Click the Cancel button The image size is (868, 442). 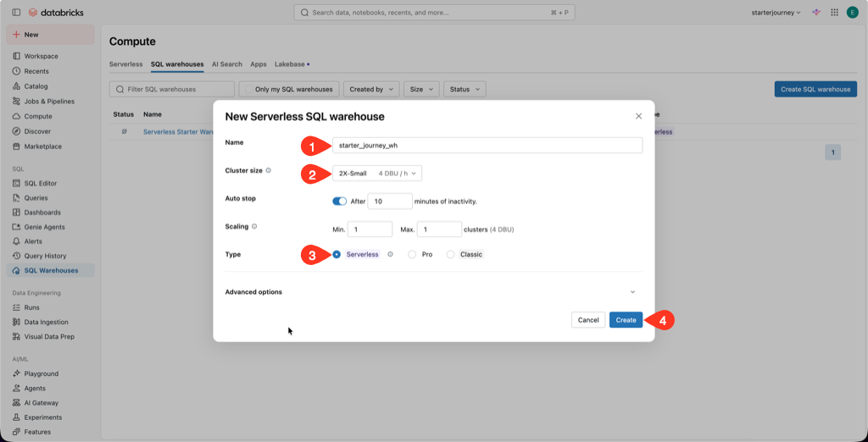(588, 320)
